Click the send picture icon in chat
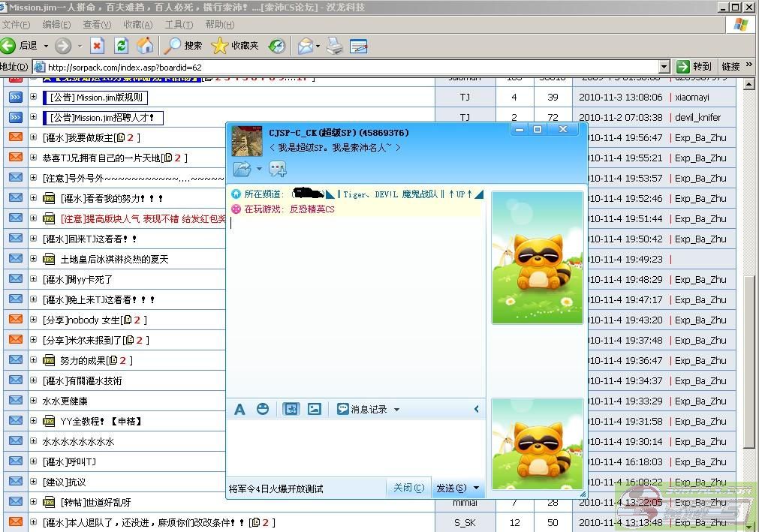Image resolution: width=759 pixels, height=532 pixels. pyautogui.click(x=315, y=409)
